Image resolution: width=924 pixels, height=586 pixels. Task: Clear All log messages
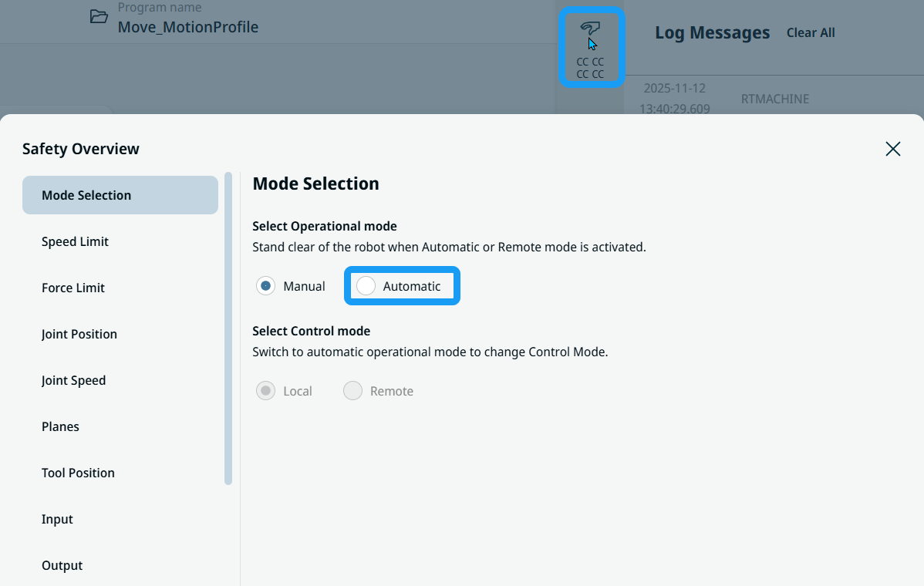[811, 32]
